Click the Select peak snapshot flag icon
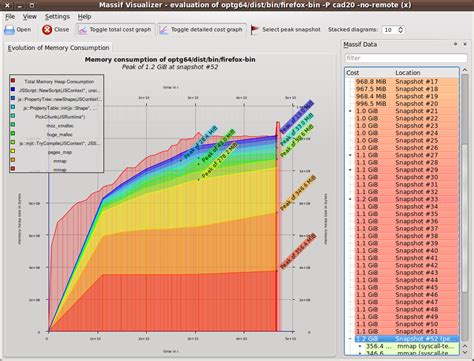The image size is (474, 361). [255, 30]
